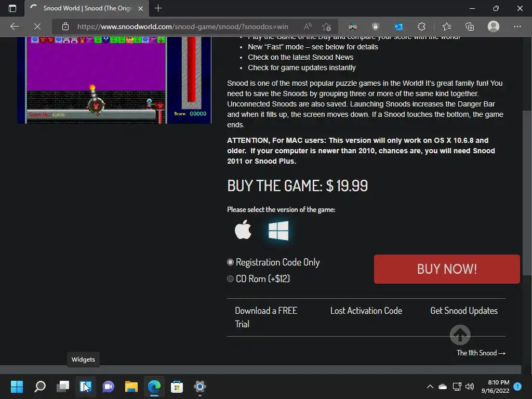This screenshot has height=399, width=532.
Task: Open a new browser tab
Action: pyautogui.click(x=158, y=8)
